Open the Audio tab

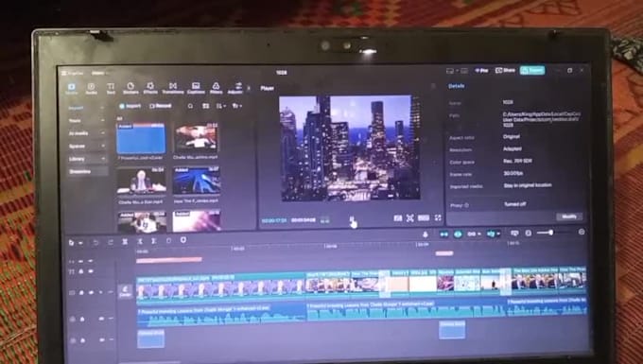pos(91,88)
